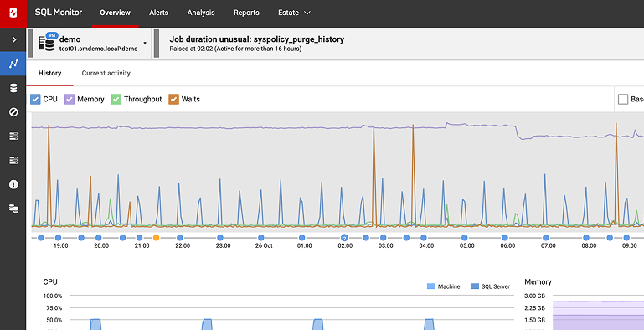
Task: Click the 21:00 time label
Action: (142, 245)
